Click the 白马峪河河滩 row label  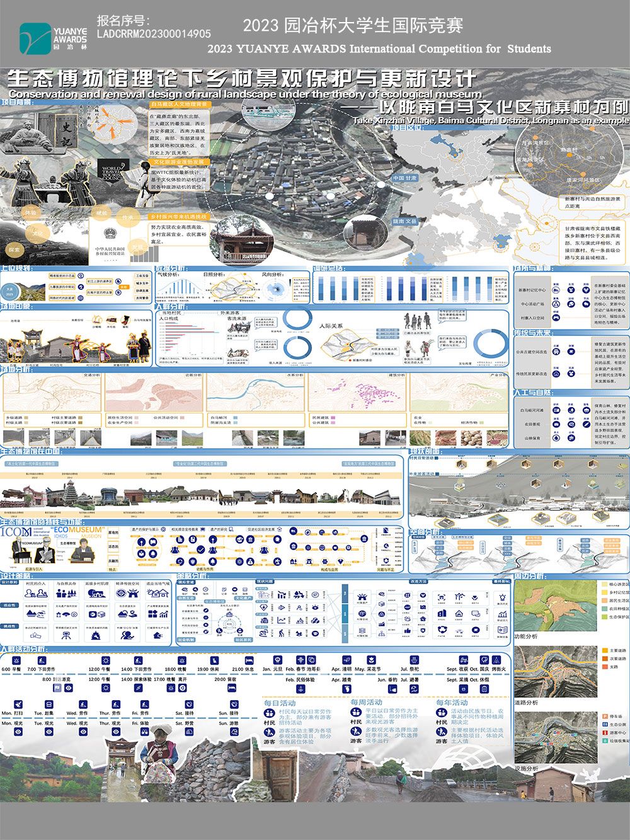(x=532, y=410)
